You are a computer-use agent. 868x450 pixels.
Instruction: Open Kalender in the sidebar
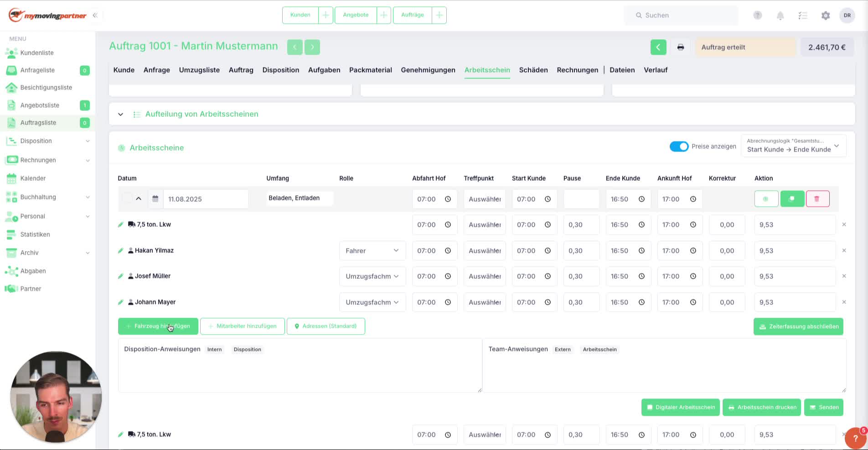coord(33,178)
